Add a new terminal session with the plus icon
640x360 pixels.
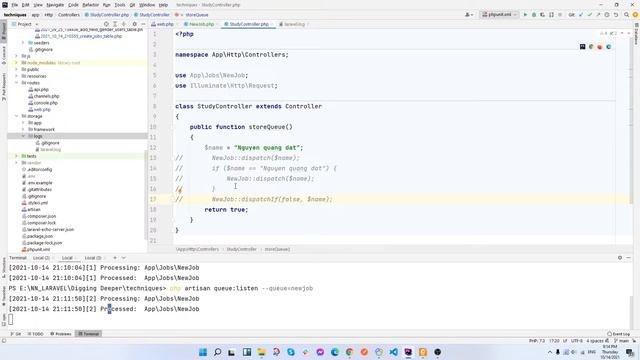point(115,258)
